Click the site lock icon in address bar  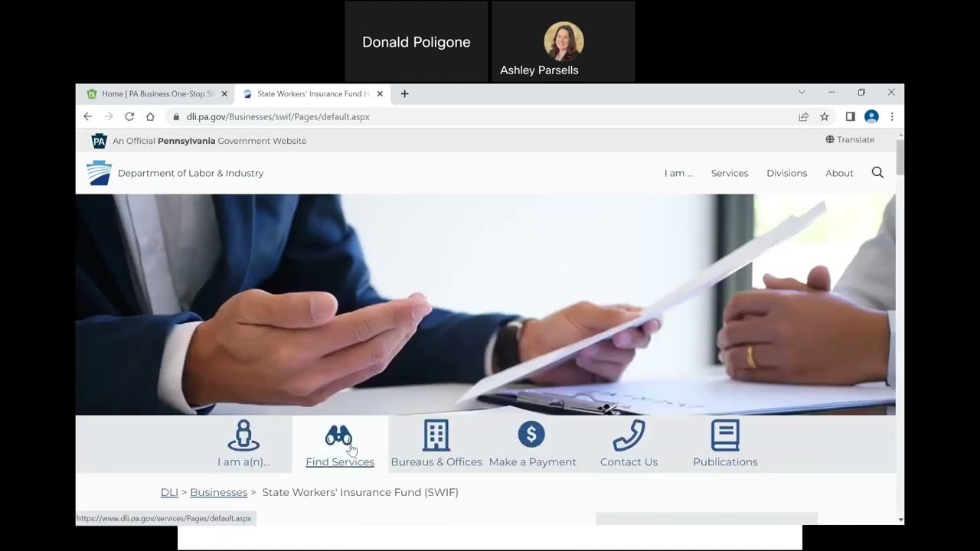coord(176,117)
